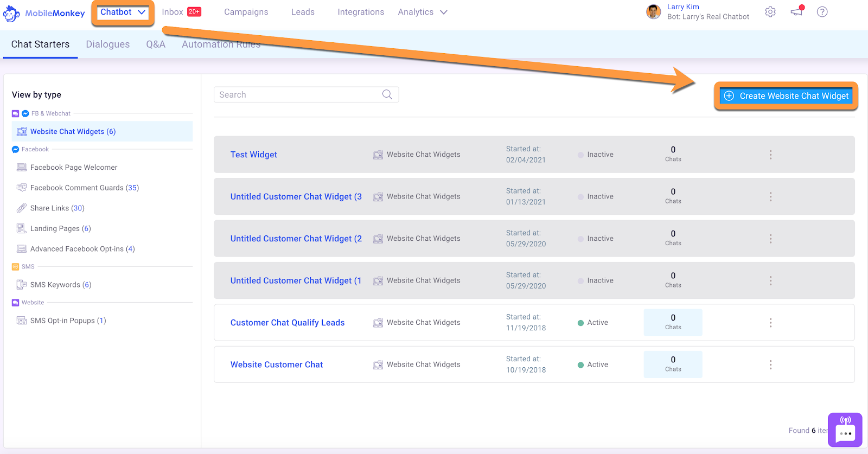The height and width of the screenshot is (454, 868).
Task: Open more options for Customer Chat Qualify Leads
Action: pos(770,323)
